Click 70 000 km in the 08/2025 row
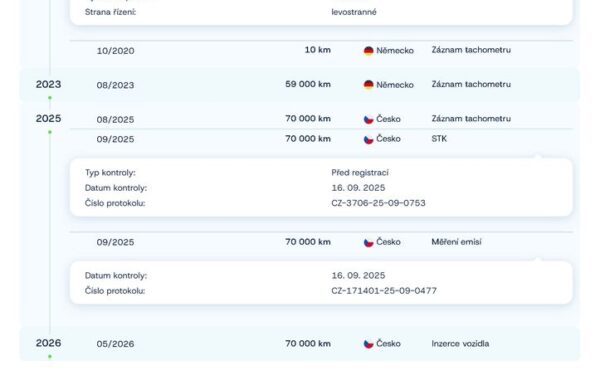The height and width of the screenshot is (390, 600). 308,119
